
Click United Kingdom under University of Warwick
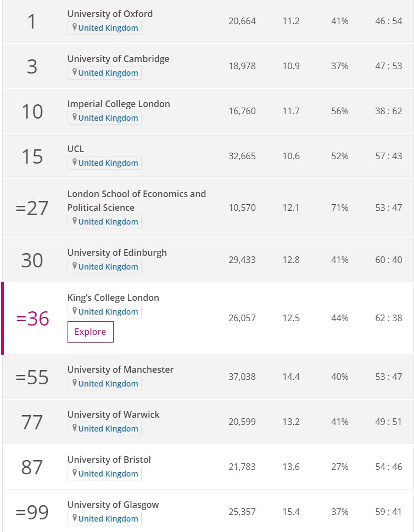coord(108,429)
